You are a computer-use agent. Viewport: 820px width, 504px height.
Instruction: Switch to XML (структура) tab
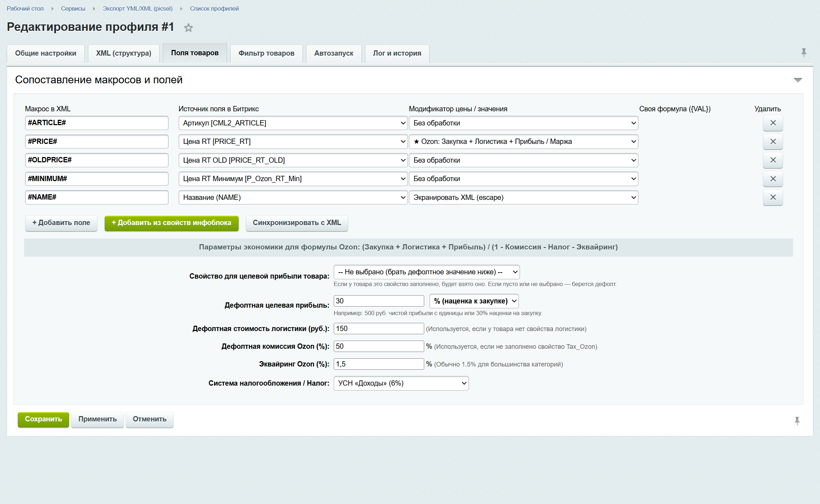[123, 54]
